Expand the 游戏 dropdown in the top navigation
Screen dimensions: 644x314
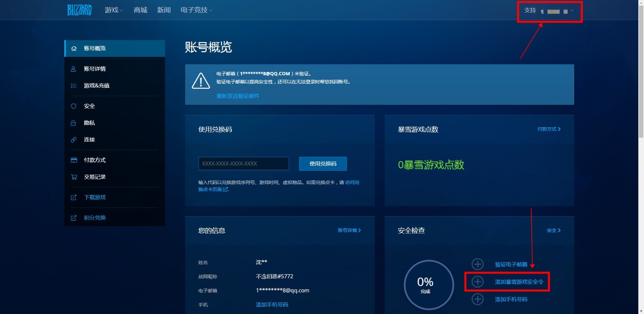(114, 10)
